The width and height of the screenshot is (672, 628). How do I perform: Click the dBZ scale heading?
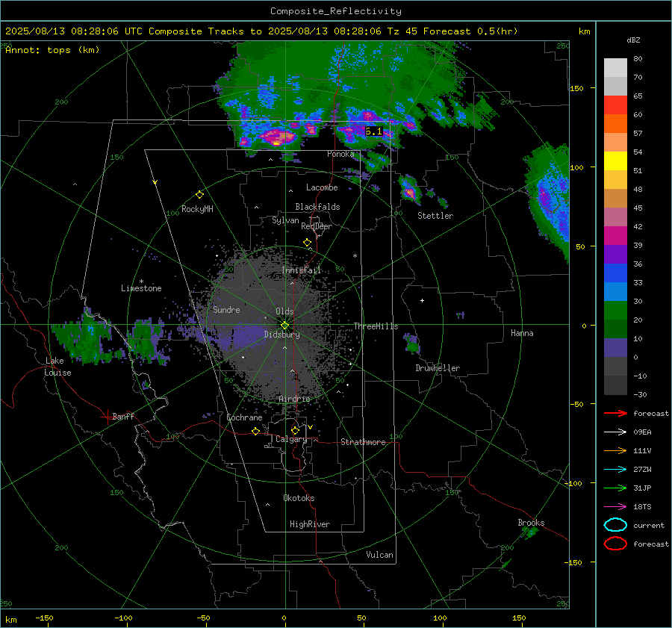633,40
